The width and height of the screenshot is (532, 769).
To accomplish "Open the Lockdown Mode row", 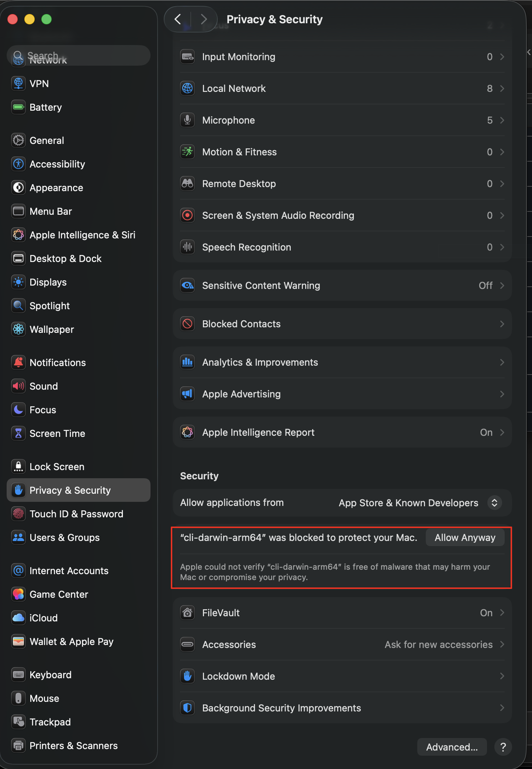I will point(342,676).
